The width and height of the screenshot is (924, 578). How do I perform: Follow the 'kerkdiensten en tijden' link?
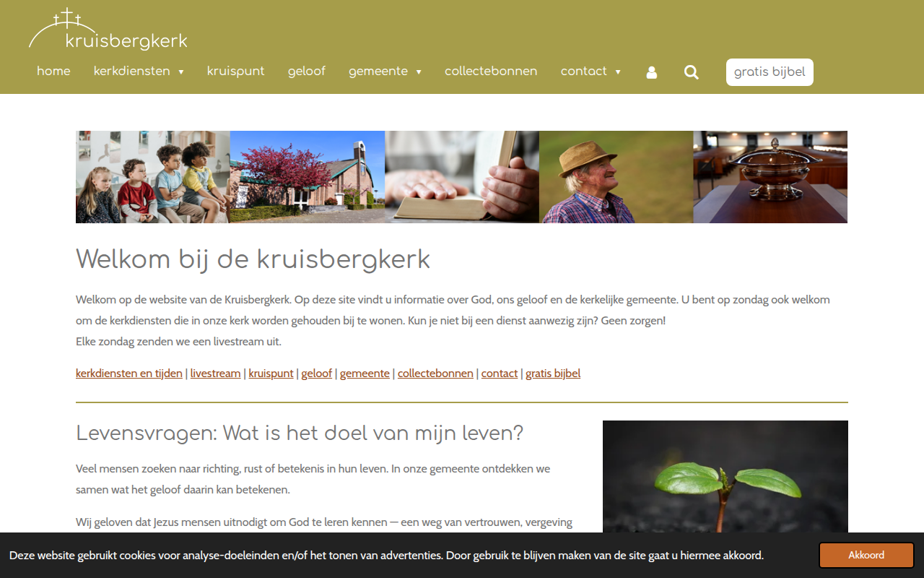129,374
